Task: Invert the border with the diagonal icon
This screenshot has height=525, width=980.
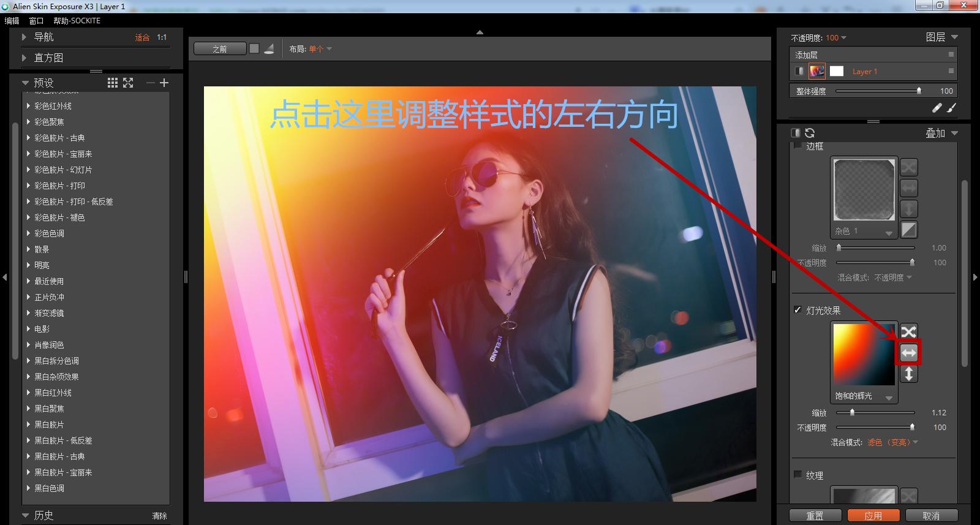Action: point(909,230)
